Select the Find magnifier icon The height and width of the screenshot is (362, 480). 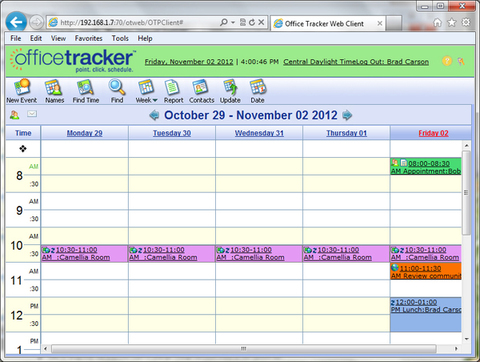click(117, 91)
